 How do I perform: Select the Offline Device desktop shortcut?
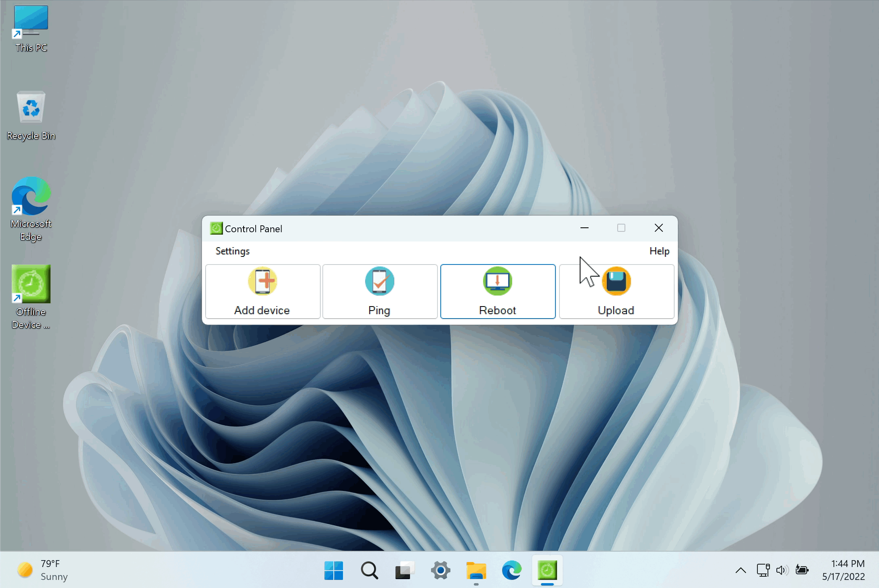pyautogui.click(x=31, y=297)
